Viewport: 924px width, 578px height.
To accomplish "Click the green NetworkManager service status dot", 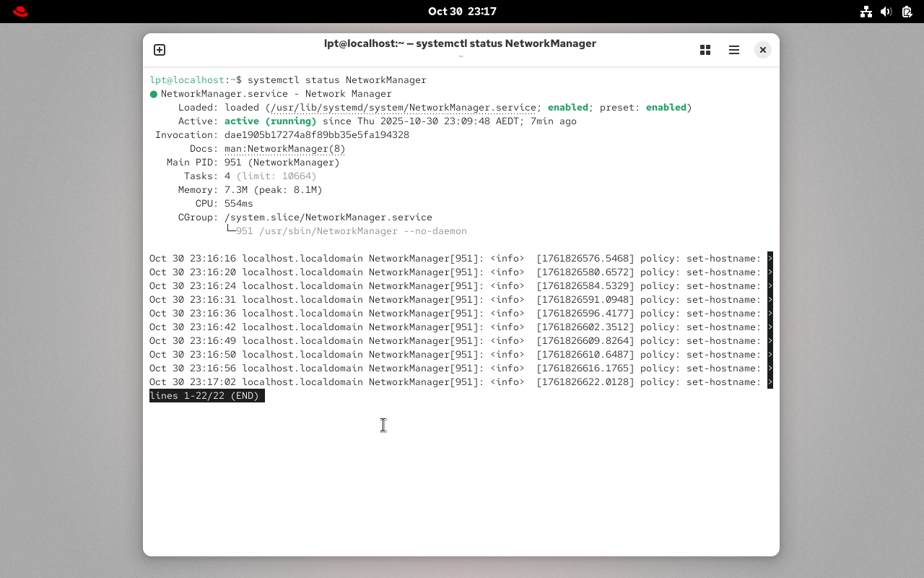I will point(154,94).
